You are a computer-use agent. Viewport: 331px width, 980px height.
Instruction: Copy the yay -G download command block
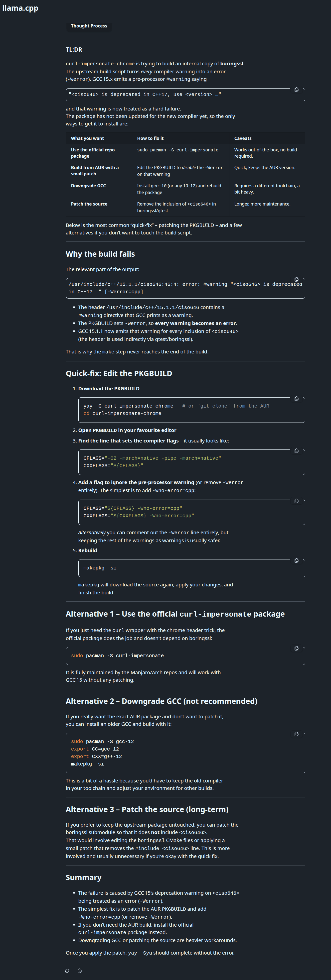[296, 399]
